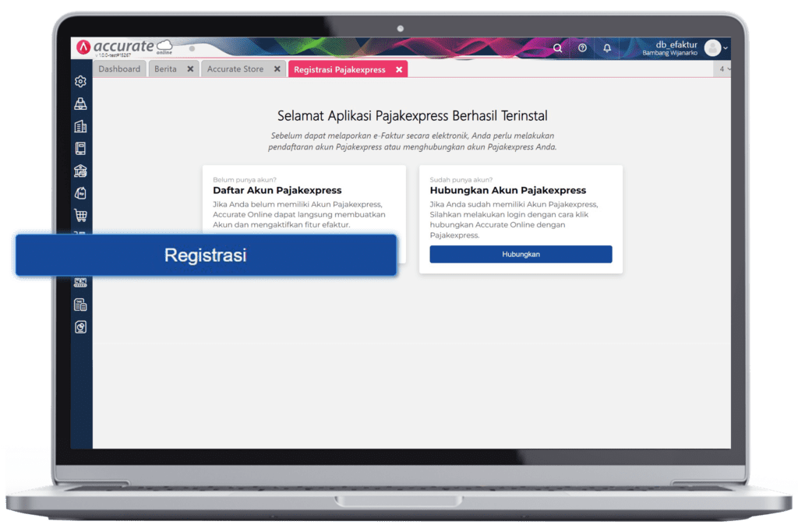The image size is (798, 532).
Task: Switch to the Berita tab
Action: point(165,69)
